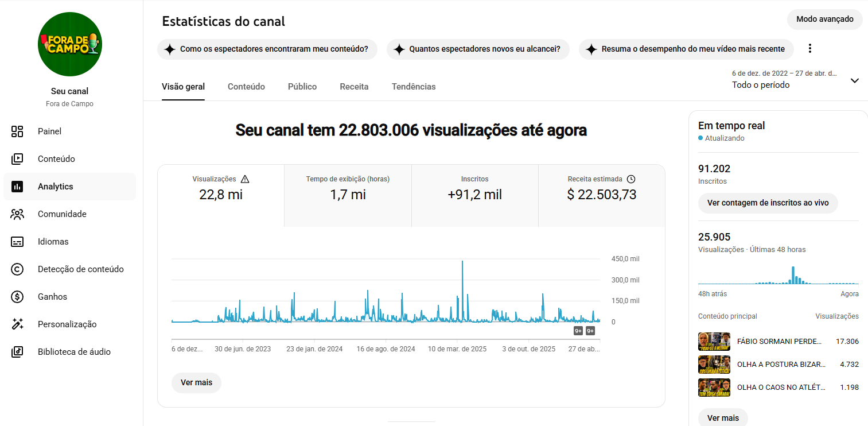Click the 'Fora de Campo' channel name text
The image size is (868, 426).
70,104
